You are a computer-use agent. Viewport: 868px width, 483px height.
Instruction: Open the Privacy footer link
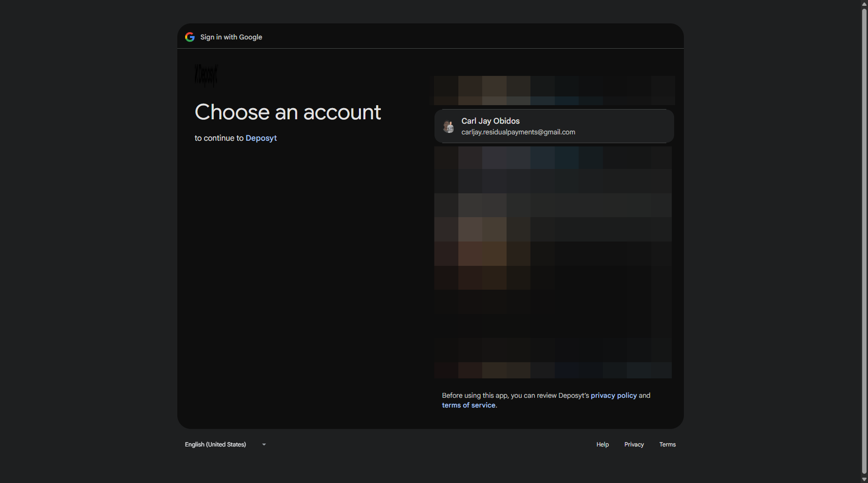[634, 445]
